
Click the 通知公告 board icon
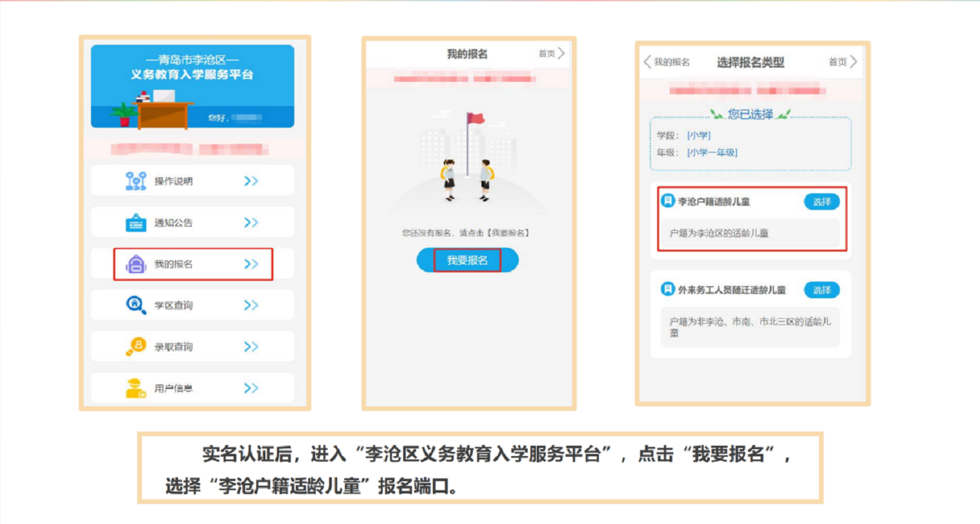[x=136, y=222]
